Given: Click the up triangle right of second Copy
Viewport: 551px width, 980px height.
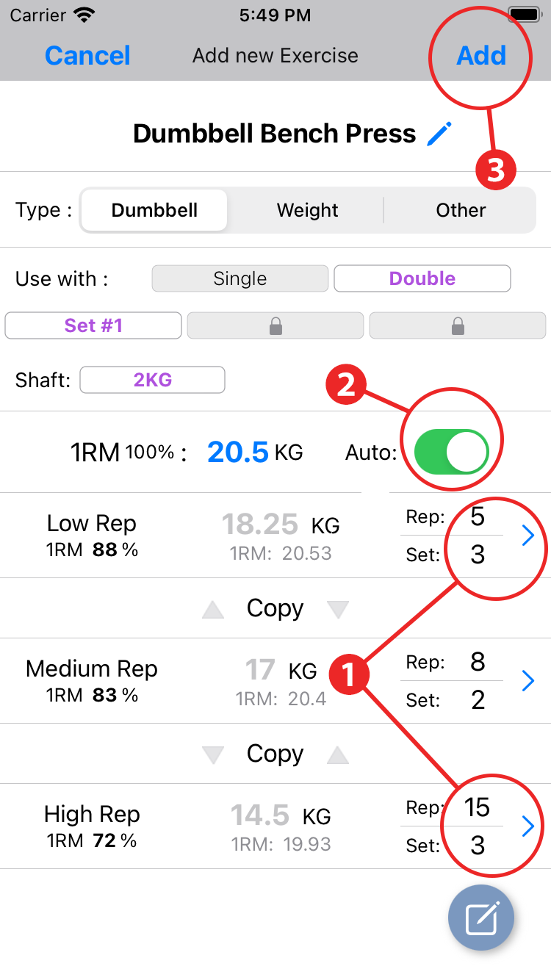Looking at the screenshot, I should [337, 754].
